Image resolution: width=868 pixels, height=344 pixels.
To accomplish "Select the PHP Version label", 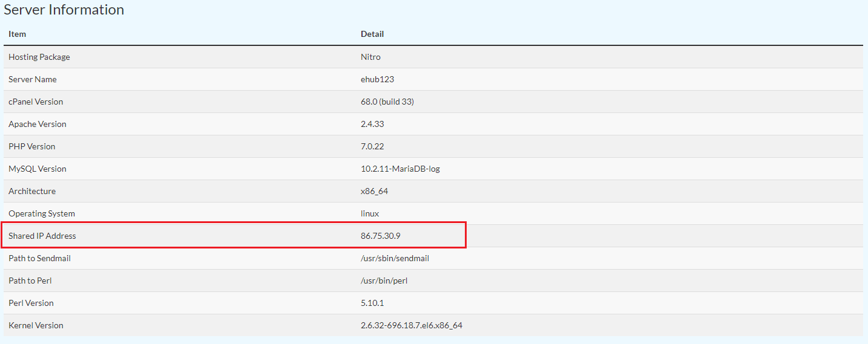I will tap(31, 146).
